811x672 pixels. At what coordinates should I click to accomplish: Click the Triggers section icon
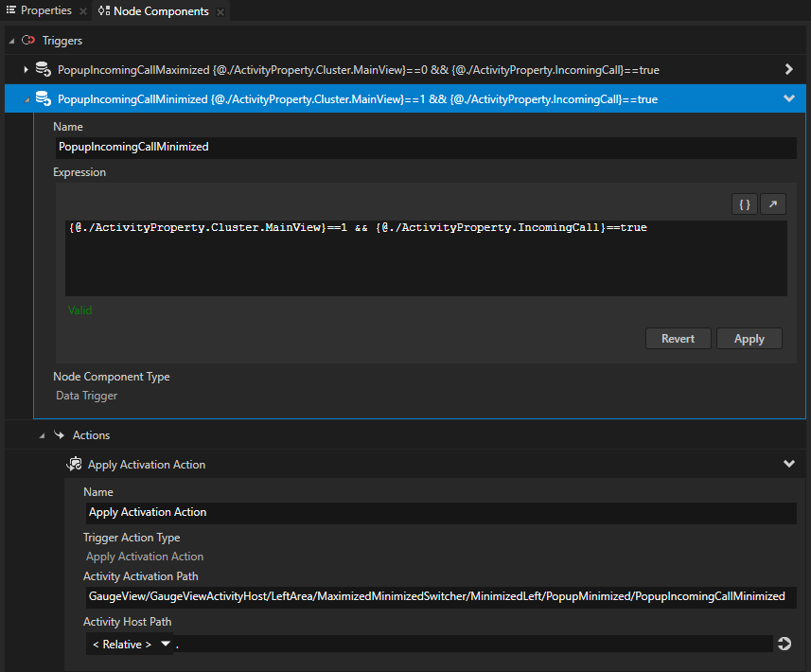27,41
